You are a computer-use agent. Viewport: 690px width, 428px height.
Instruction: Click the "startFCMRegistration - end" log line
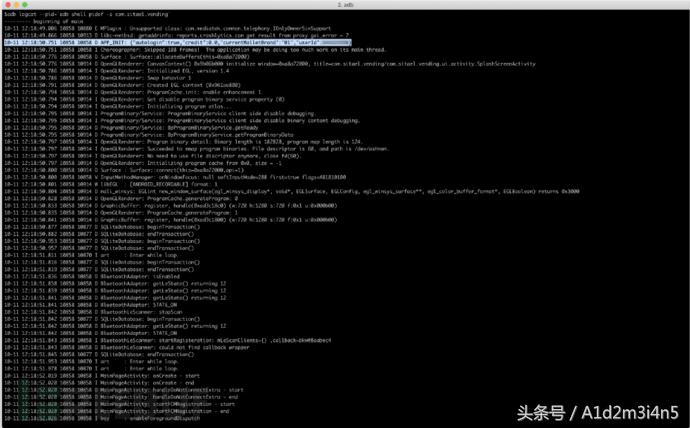point(117,411)
